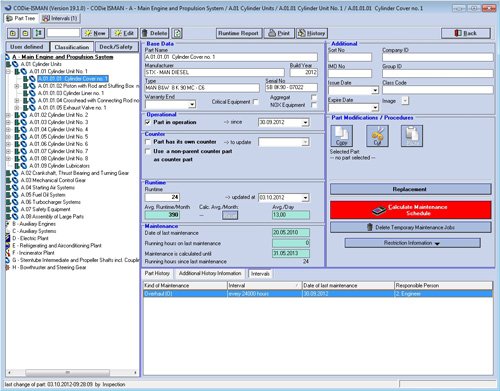The image size is (500, 391).
Task: Click icon of H - Bowthruster and Steering Gear
Action: pyautogui.click(x=8, y=267)
